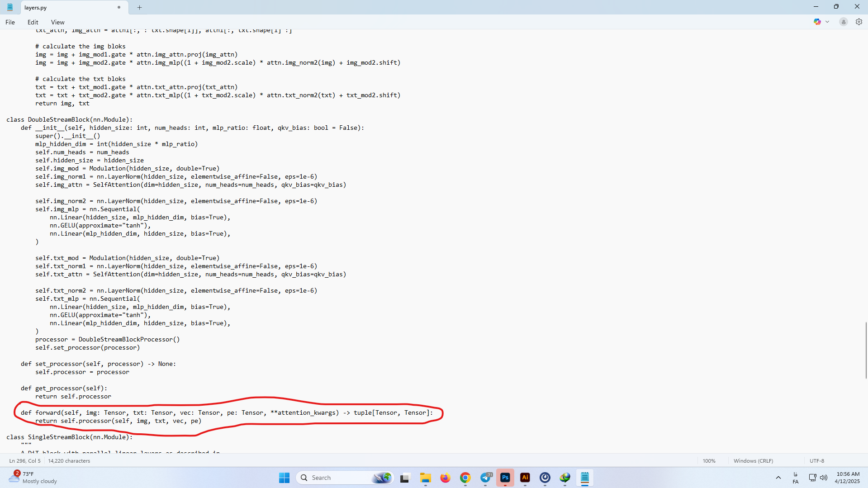Close the layers.py tab via unsaved dot
Screen dimensions: 868x488
point(119,7)
